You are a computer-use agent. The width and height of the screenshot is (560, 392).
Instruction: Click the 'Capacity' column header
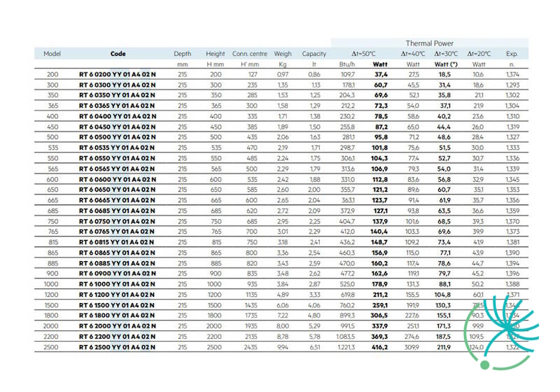(x=314, y=54)
